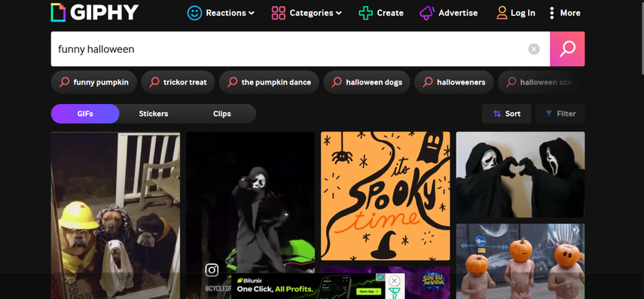Image resolution: width=644 pixels, height=299 pixels.
Task: Open the Sort options button
Action: tap(507, 114)
